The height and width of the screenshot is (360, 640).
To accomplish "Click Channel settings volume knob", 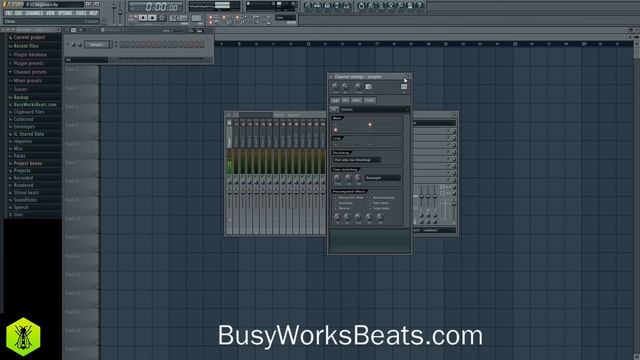I will click(x=345, y=86).
